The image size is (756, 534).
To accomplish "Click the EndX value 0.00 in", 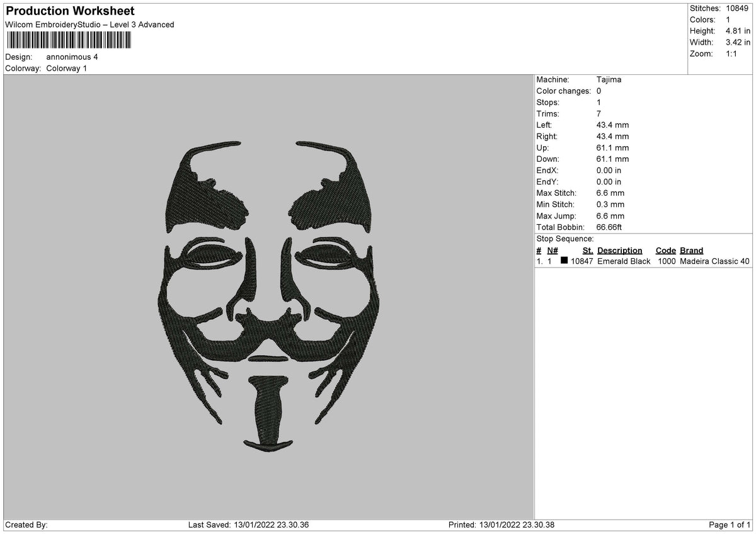I will click(609, 170).
